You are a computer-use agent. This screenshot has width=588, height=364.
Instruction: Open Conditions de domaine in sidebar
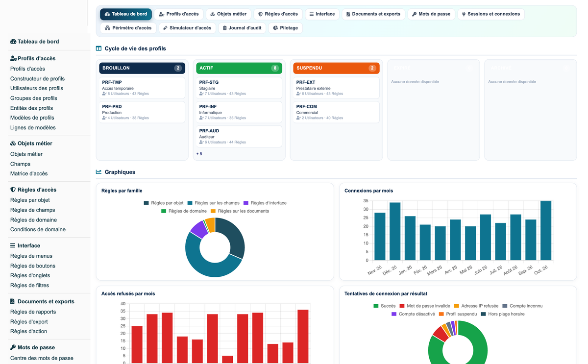38,230
